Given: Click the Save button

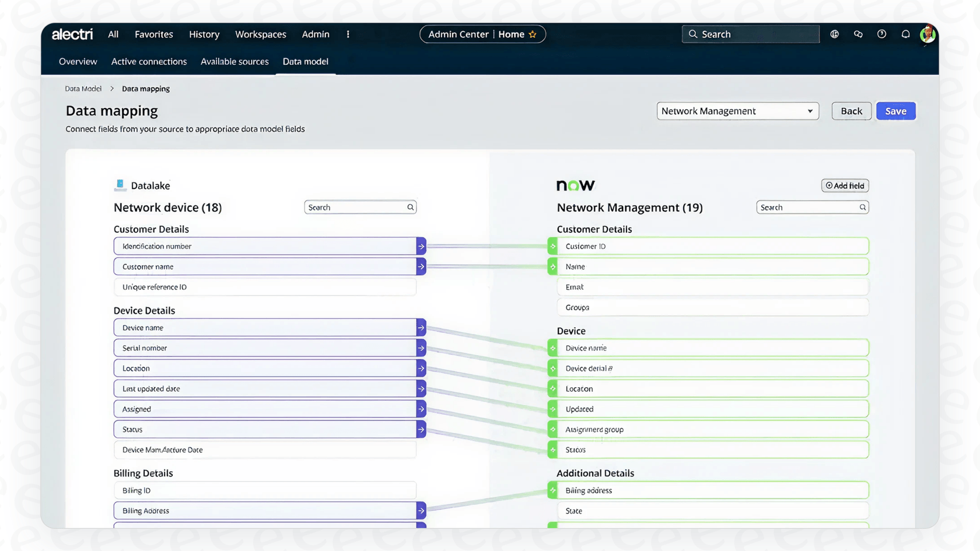Looking at the screenshot, I should pyautogui.click(x=895, y=111).
